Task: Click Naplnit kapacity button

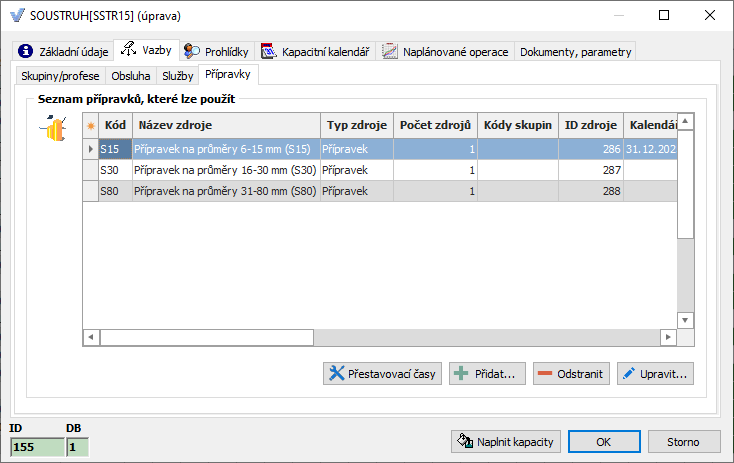Action: click(504, 441)
